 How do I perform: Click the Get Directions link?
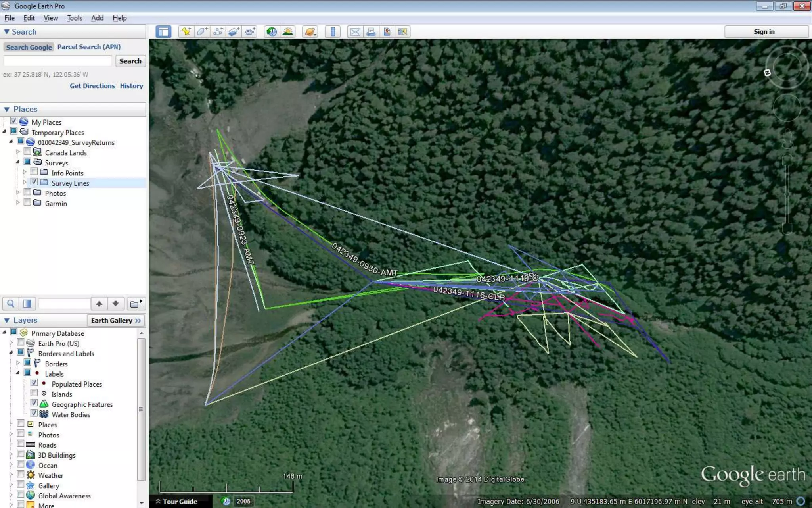pyautogui.click(x=92, y=86)
